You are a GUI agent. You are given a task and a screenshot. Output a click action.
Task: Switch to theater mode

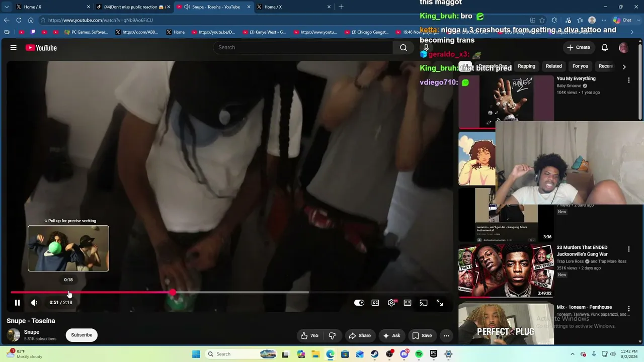408,303
